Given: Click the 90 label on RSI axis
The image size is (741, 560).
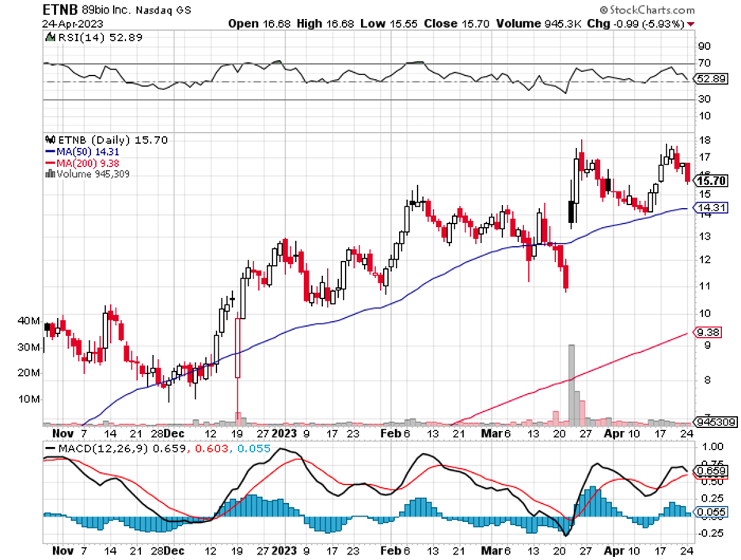Looking at the screenshot, I should click(x=705, y=47).
